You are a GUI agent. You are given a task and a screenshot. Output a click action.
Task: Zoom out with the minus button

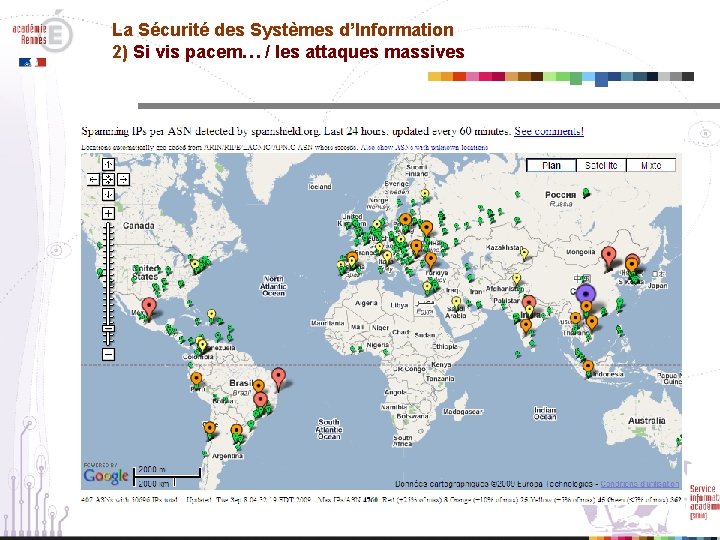click(108, 354)
